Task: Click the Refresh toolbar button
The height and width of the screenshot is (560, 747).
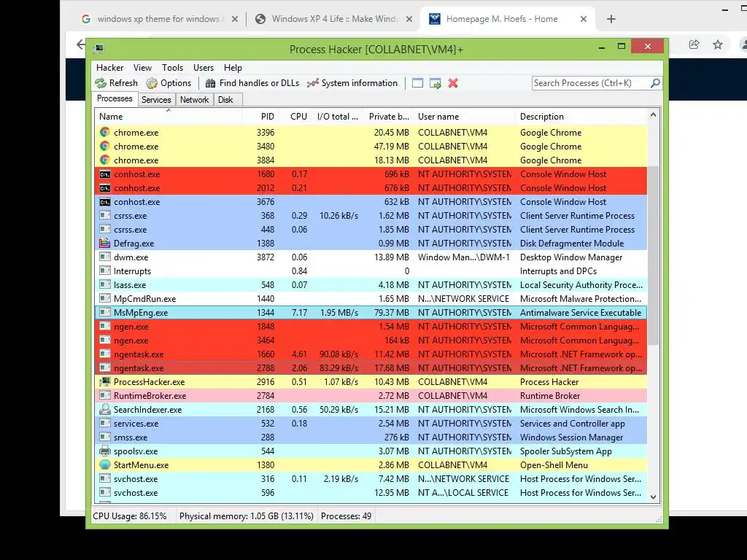Action: coord(117,83)
